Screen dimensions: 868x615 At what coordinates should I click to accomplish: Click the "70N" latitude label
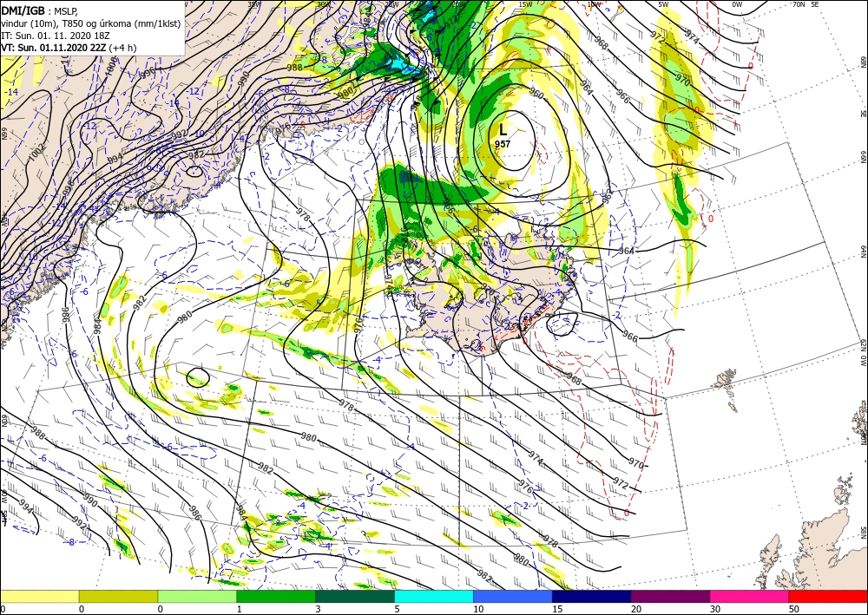pyautogui.click(x=799, y=4)
